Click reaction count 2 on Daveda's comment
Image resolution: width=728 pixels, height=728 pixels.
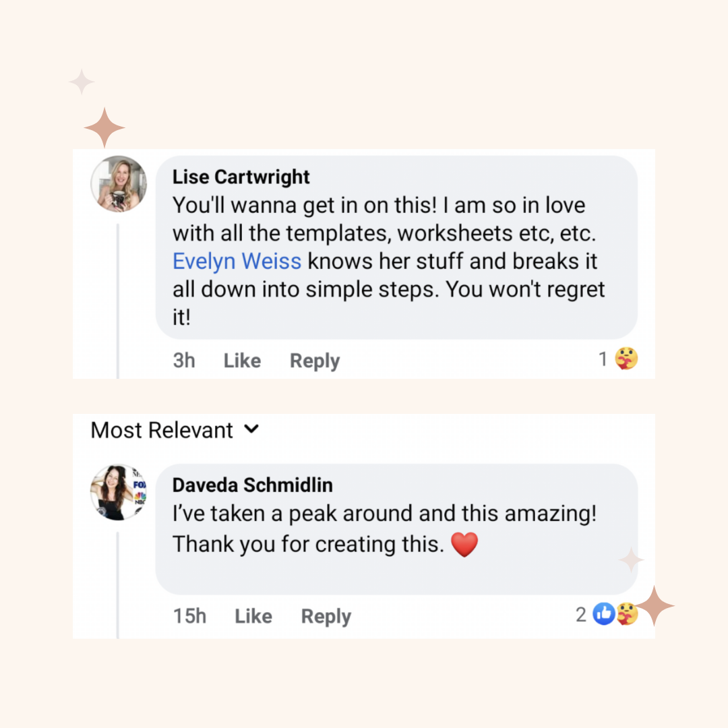point(581,614)
